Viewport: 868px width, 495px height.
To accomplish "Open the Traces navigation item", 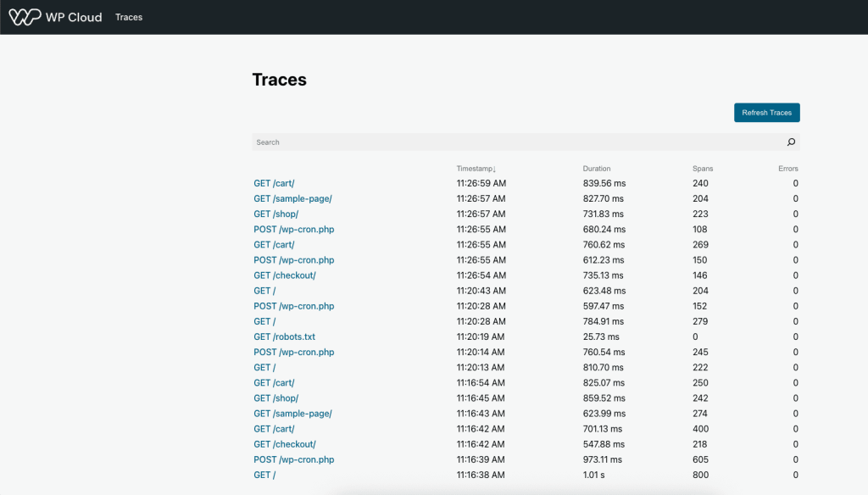I will pyautogui.click(x=129, y=17).
